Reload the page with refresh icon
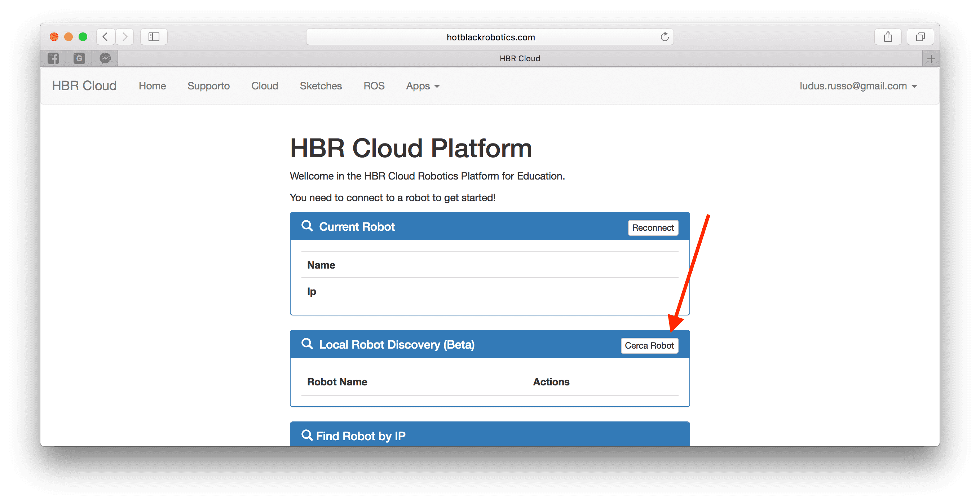The width and height of the screenshot is (980, 504). (x=664, y=37)
